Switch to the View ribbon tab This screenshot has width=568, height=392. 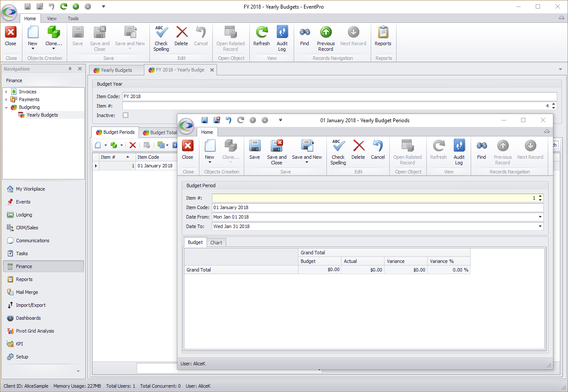pos(52,19)
